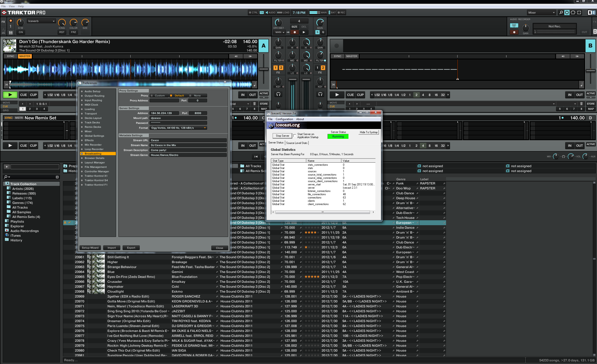Open the MAIN routing dropdown of loop recorder
Viewport: 597px width, 364px height.
(280, 32)
